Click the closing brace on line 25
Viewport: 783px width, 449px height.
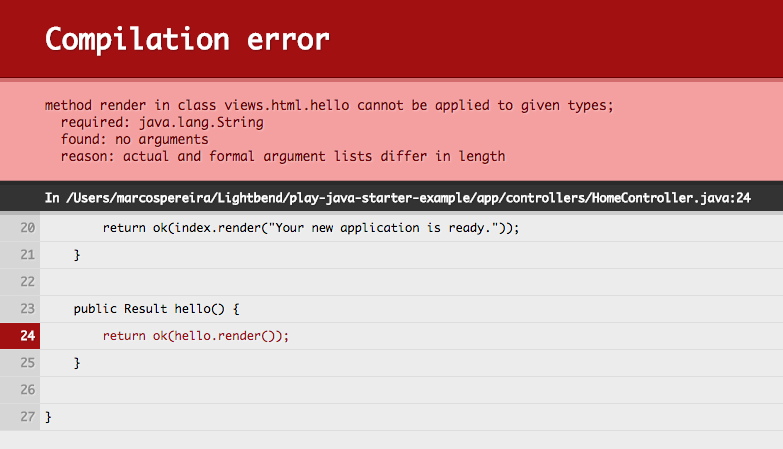pos(77,363)
